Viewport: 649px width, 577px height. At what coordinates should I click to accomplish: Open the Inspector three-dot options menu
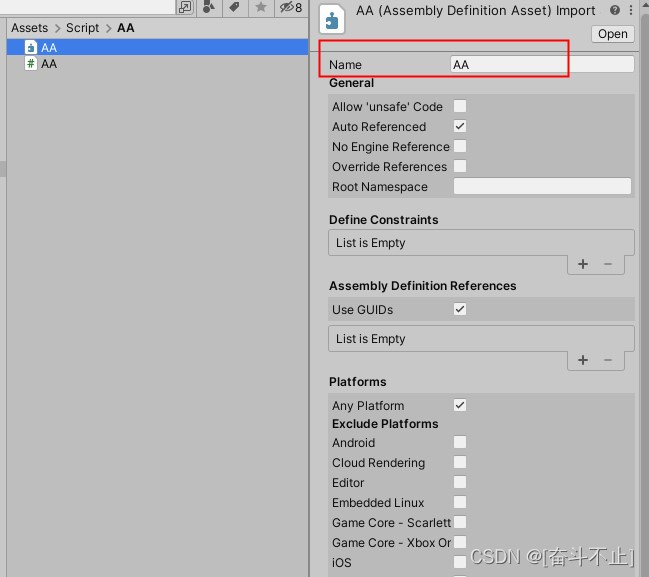click(x=631, y=10)
